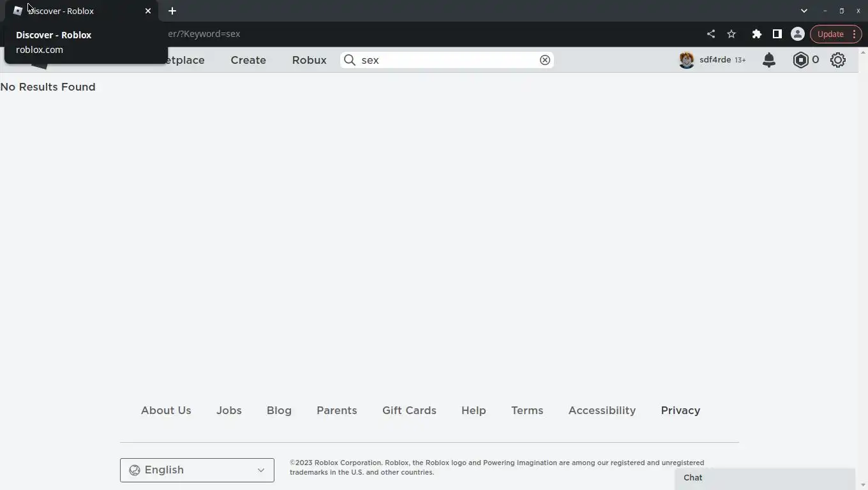Maximize the browser window
Screen dimensions: 868x490
[x=841, y=11]
